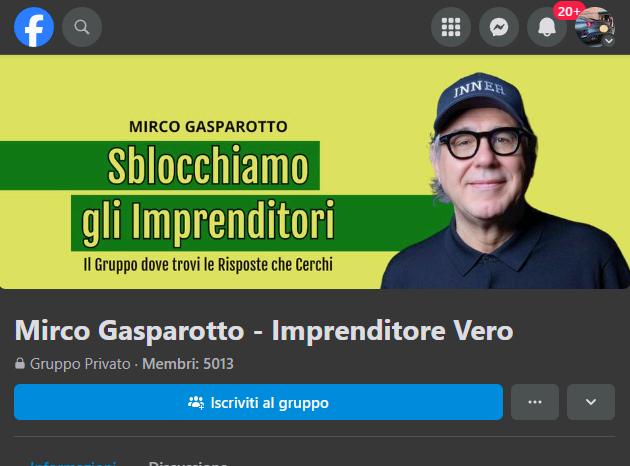Open the profile avatar account menu
Image resolution: width=630 pixels, height=466 pixels.
595,27
